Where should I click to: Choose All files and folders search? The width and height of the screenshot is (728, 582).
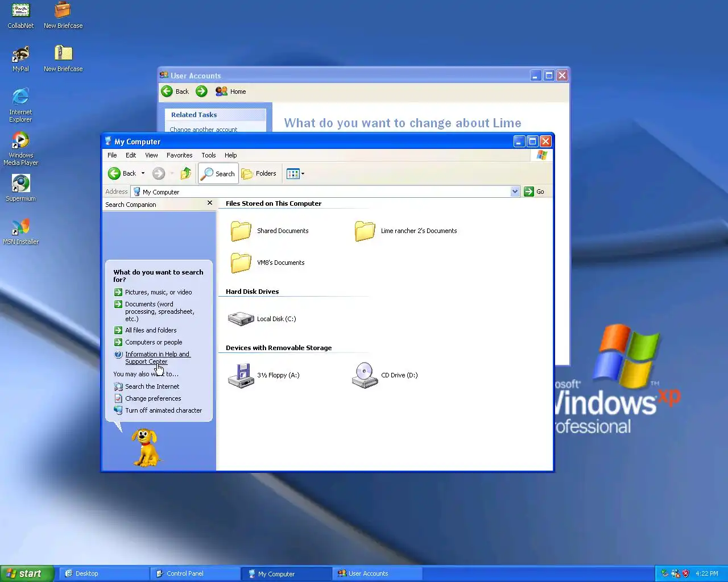(146, 330)
